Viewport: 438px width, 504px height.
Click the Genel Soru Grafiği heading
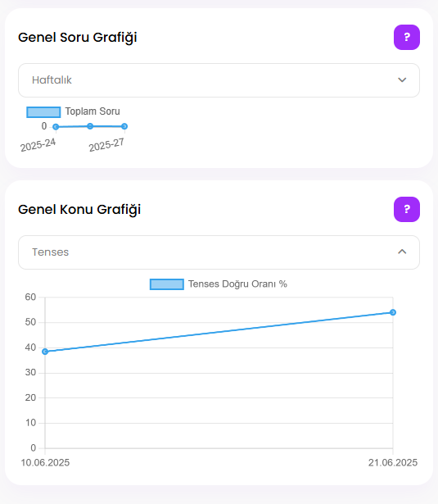pos(78,37)
